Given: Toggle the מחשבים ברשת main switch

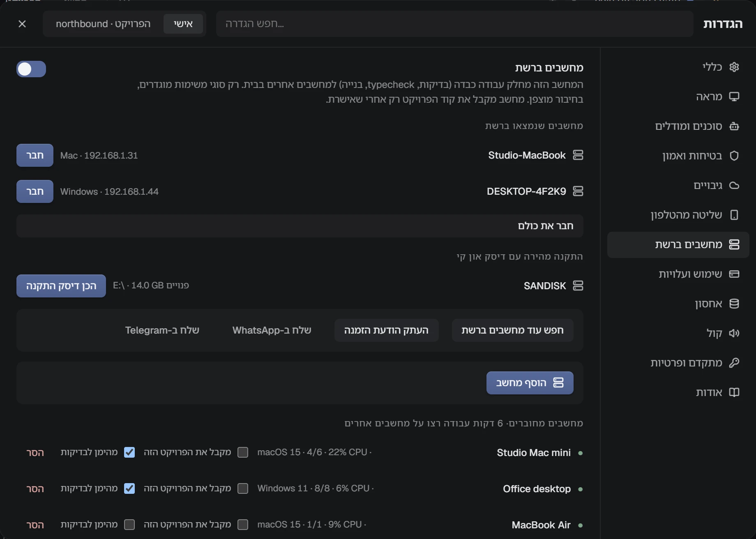Looking at the screenshot, I should click(x=31, y=69).
